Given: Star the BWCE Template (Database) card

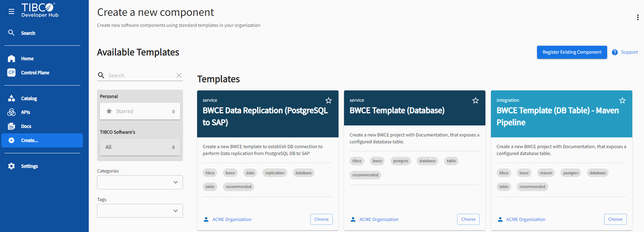Looking at the screenshot, I should pos(475,100).
